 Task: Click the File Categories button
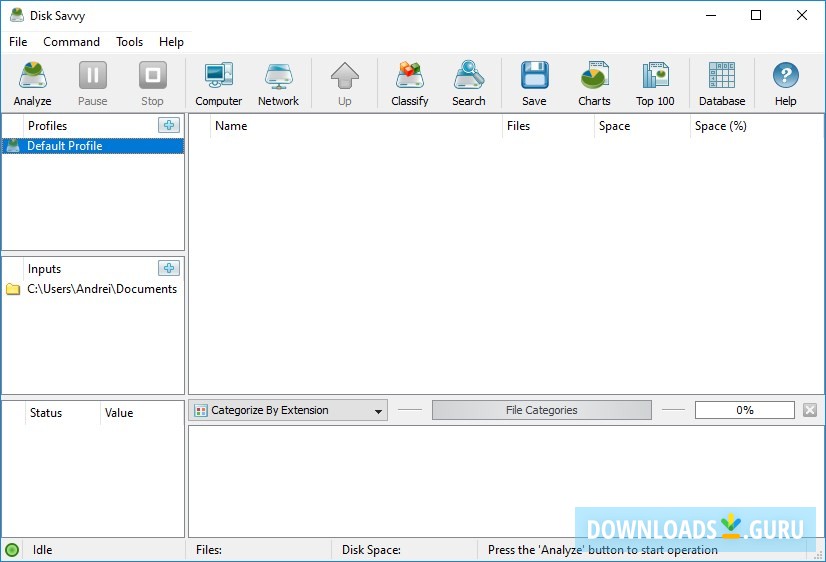pos(542,410)
